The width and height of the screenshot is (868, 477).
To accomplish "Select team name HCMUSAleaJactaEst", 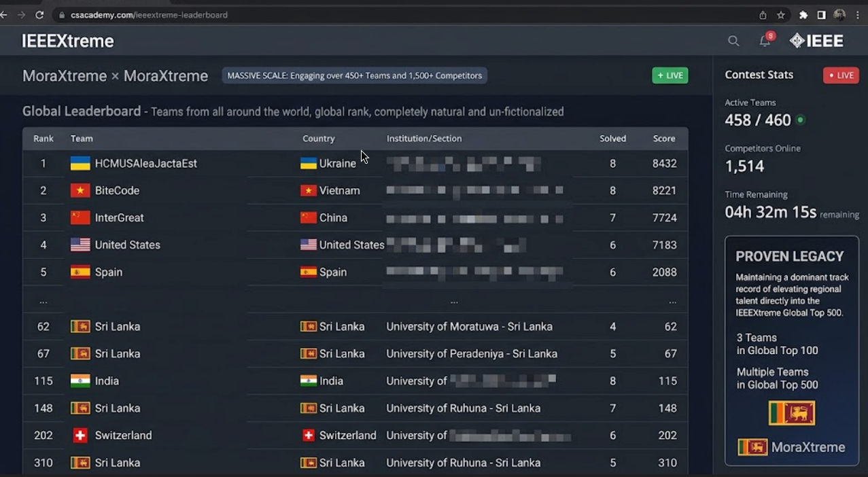I will [x=146, y=163].
